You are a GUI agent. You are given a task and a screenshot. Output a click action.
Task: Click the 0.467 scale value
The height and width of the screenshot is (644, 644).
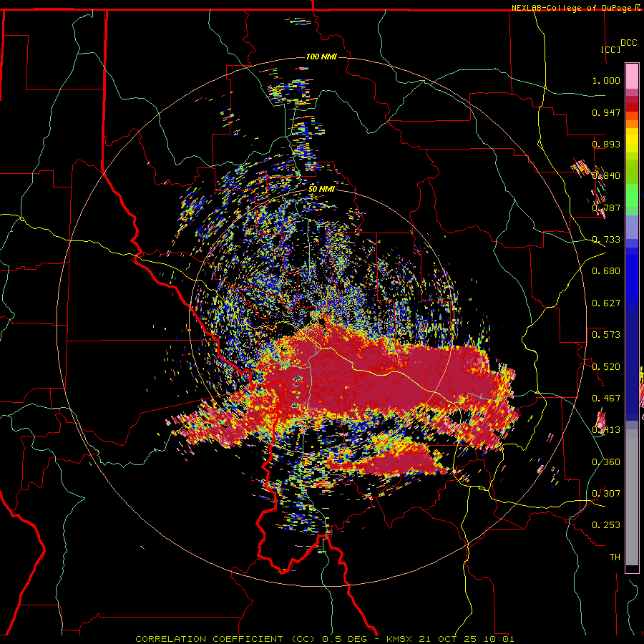tap(606, 399)
